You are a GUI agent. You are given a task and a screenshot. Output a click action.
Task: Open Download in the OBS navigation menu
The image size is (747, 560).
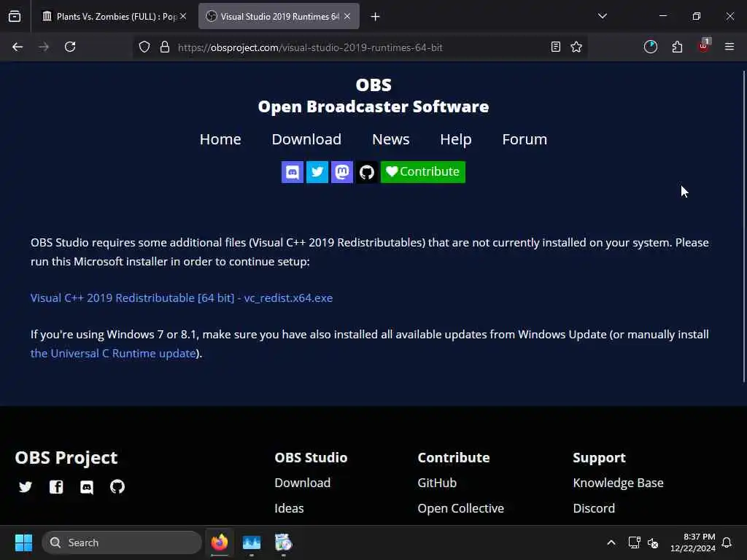[x=306, y=139]
